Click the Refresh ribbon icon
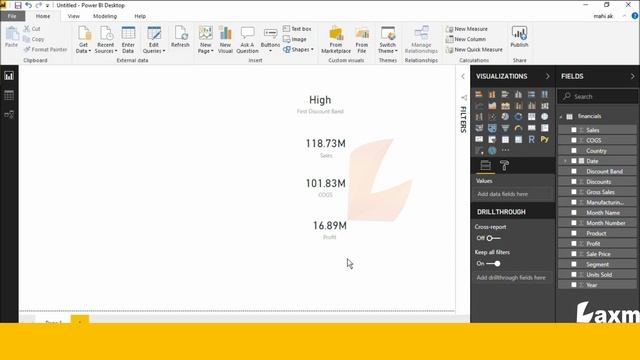Image resolution: width=640 pixels, height=360 pixels. 180,37
